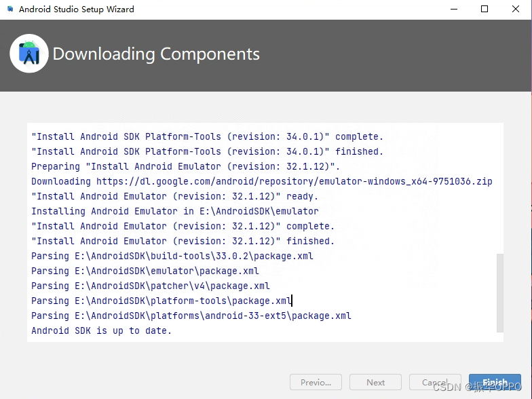532x399 pixels.
Task: Click the Android Studio logo in the header
Action: pos(29,54)
